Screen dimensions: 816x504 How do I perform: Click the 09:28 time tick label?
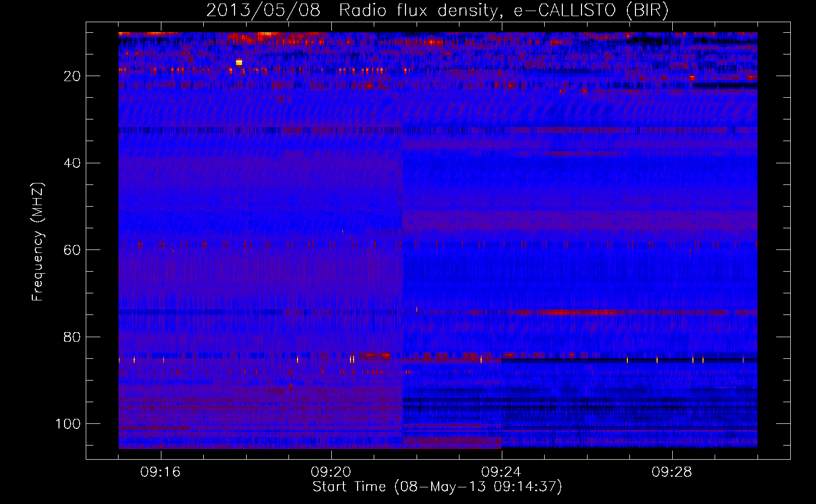672,472
